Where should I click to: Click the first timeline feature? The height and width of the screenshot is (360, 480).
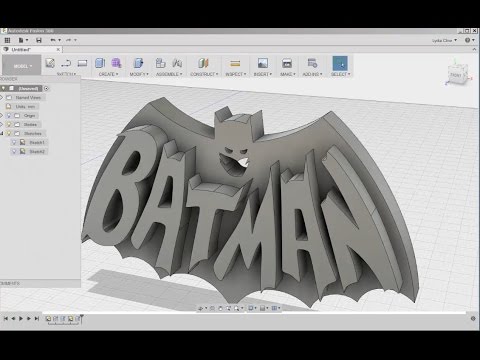(48, 319)
